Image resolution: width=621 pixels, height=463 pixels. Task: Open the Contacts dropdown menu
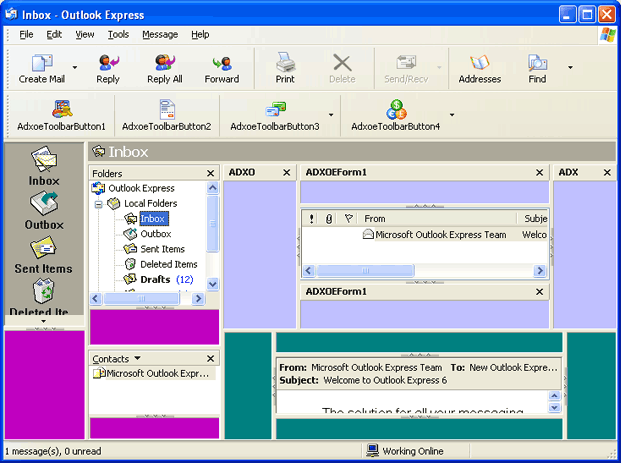pos(137,358)
